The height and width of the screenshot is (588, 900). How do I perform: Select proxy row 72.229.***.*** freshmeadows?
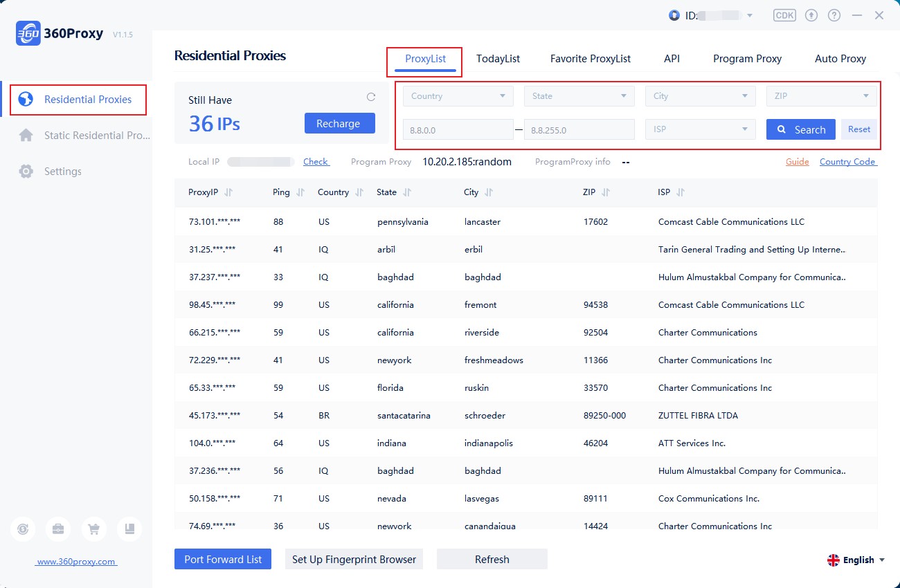pyautogui.click(x=526, y=360)
